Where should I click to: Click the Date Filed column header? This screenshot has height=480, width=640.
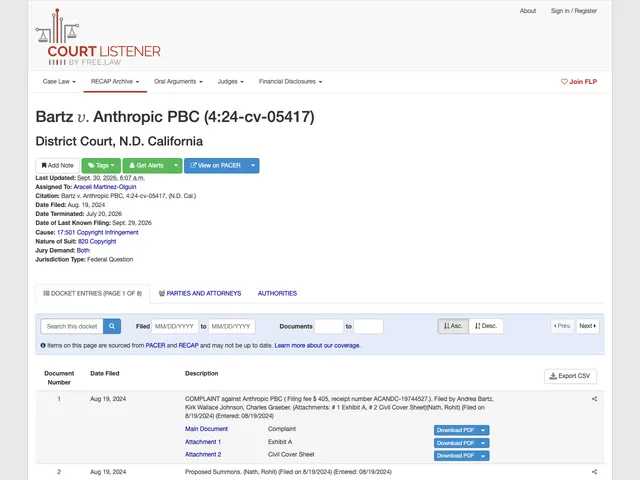coord(104,373)
